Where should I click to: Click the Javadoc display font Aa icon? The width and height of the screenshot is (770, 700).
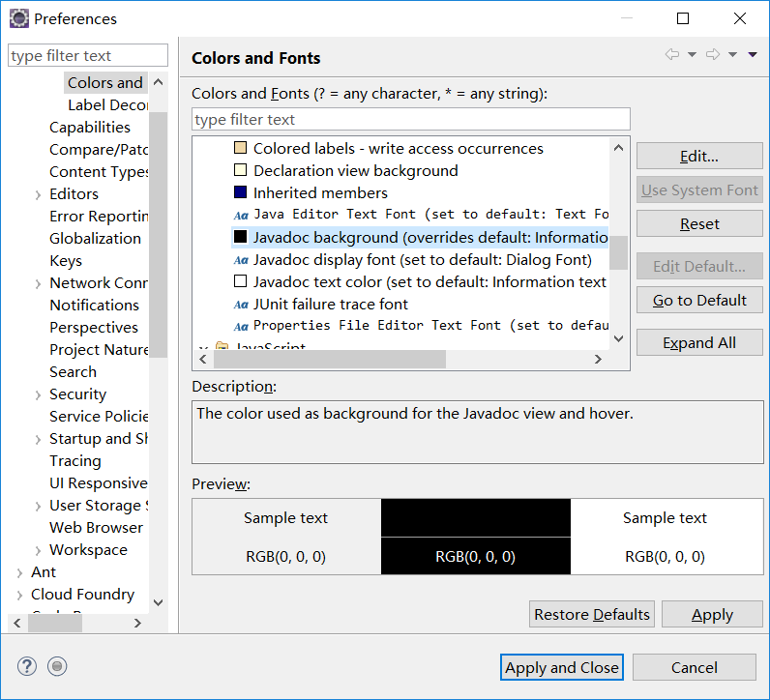(241, 260)
